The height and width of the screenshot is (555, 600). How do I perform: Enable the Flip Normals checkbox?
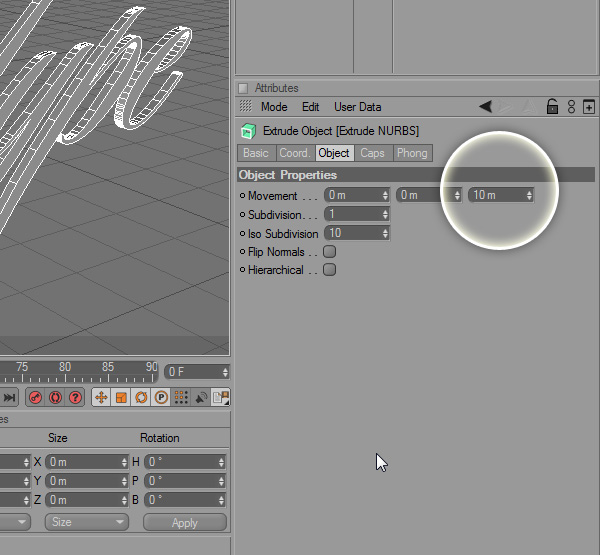click(329, 252)
